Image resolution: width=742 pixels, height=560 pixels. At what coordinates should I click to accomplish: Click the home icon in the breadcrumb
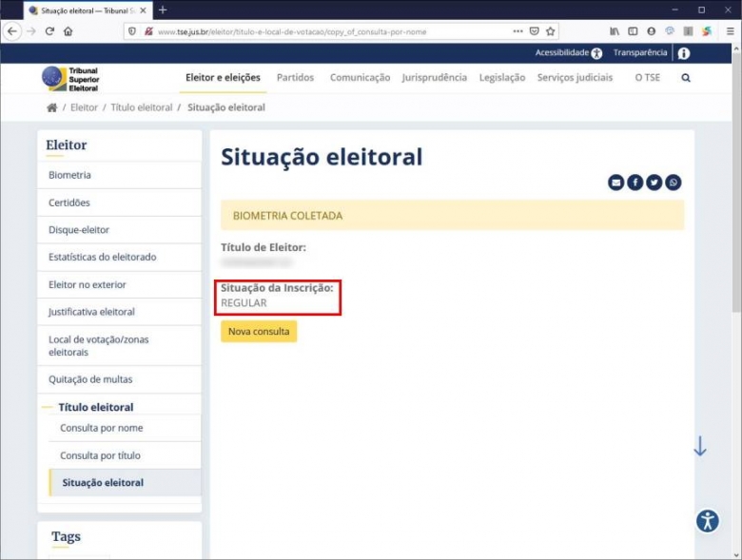click(x=52, y=107)
